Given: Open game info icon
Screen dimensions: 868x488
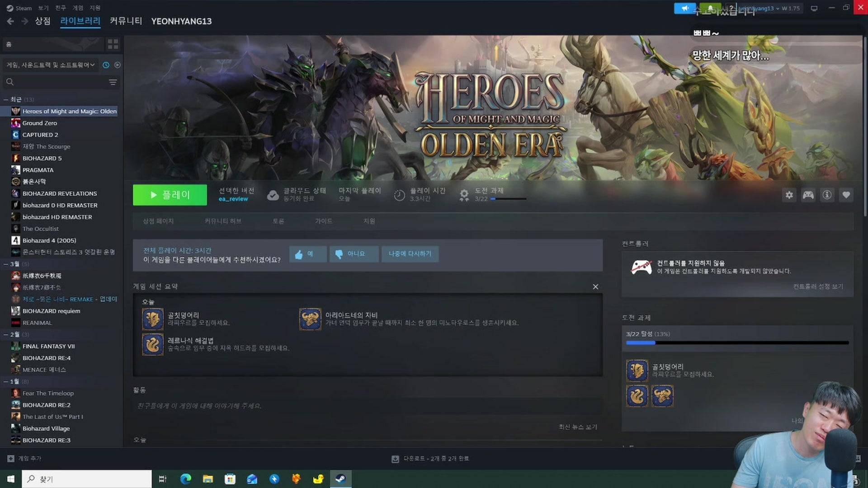Looking at the screenshot, I should (x=827, y=195).
